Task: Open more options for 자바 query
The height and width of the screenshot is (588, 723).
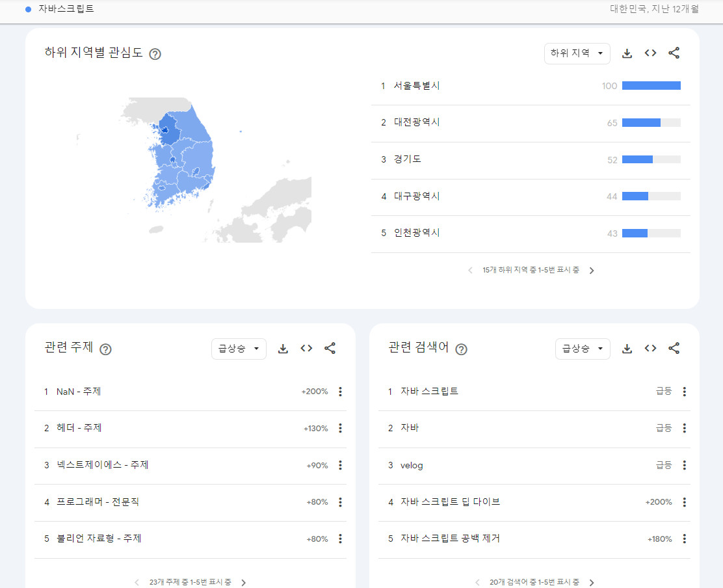Action: tap(684, 428)
